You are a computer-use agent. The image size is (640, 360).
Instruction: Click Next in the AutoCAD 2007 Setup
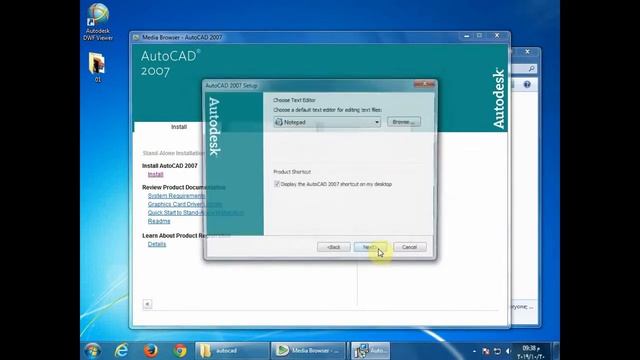[x=370, y=247]
